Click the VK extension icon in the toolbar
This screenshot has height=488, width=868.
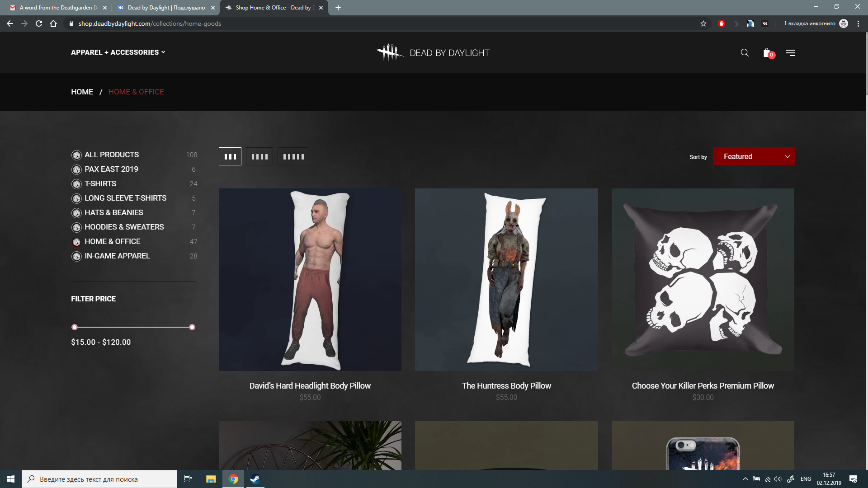(x=765, y=23)
